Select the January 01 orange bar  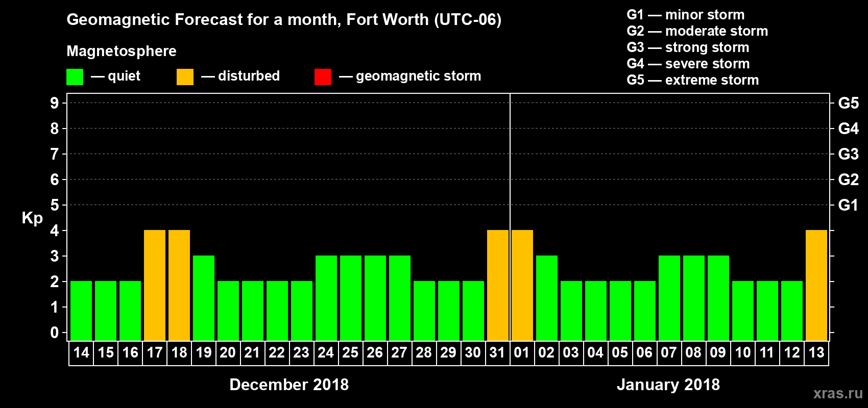coord(522,285)
